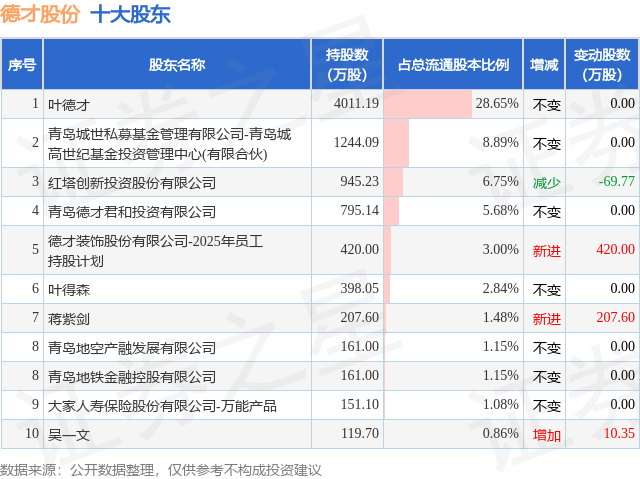Click holding value 795.14
The image size is (640, 479).
point(360,210)
